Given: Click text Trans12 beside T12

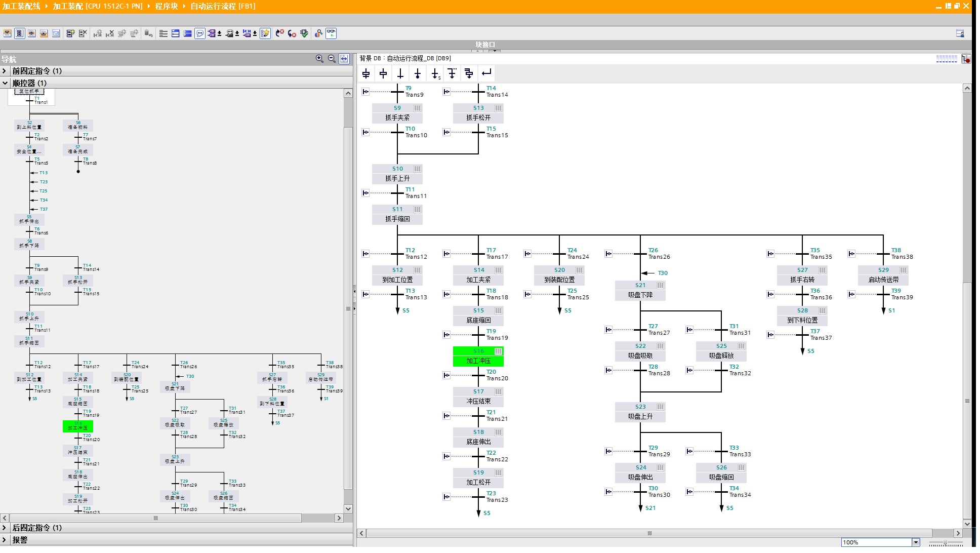Looking at the screenshot, I should [x=416, y=257].
